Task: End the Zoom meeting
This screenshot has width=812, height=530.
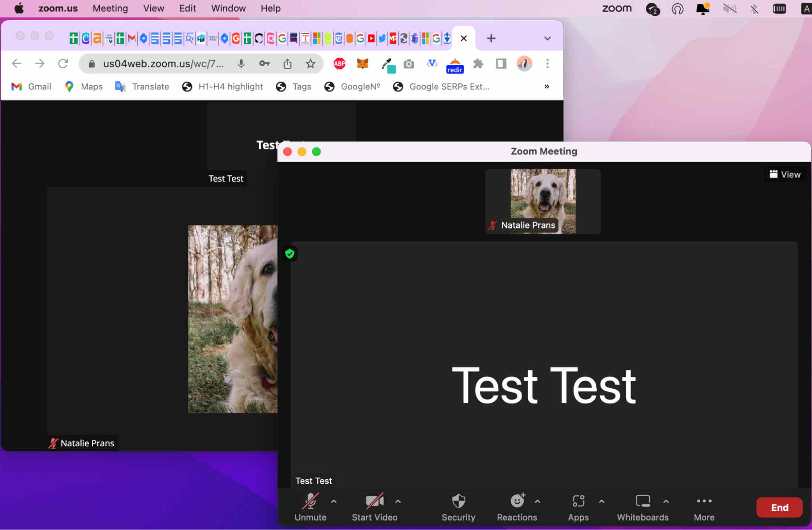Action: pos(779,507)
